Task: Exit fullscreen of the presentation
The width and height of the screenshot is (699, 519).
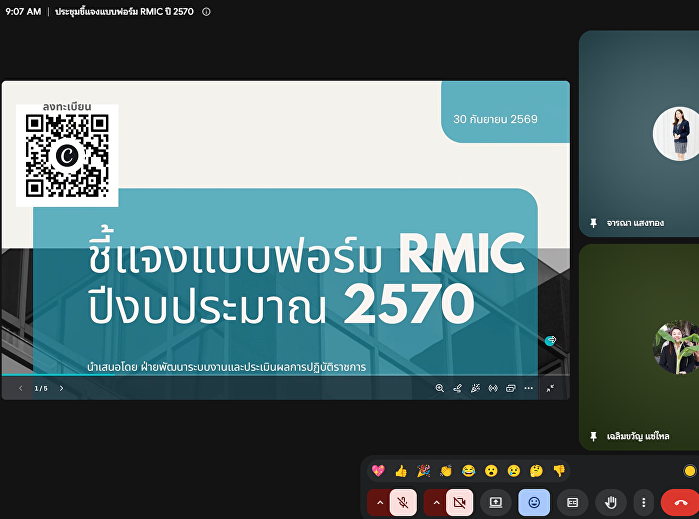Action: (x=551, y=388)
